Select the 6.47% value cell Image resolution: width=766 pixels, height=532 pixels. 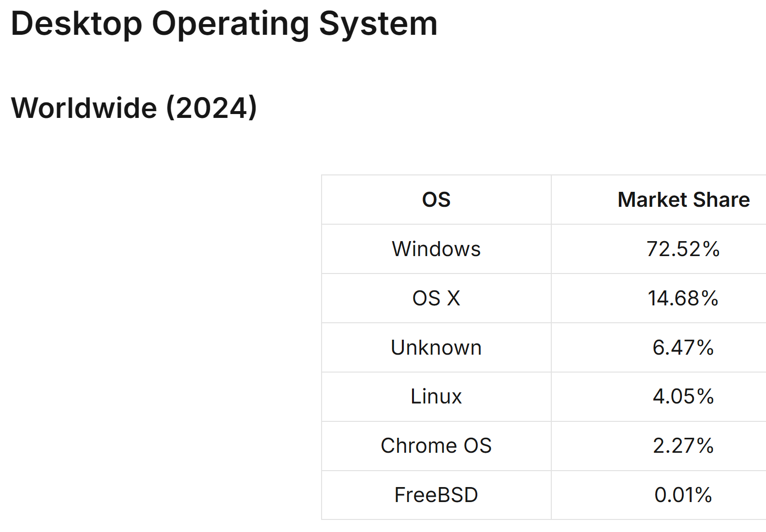pyautogui.click(x=659, y=347)
